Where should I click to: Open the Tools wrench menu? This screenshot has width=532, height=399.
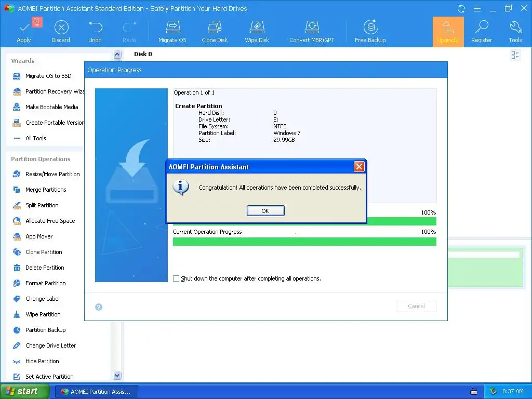(515, 31)
